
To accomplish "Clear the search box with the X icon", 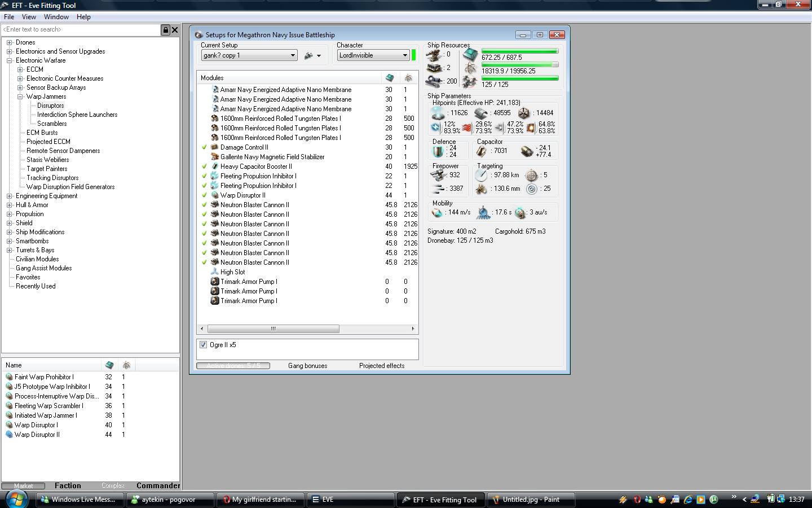I will tap(175, 30).
